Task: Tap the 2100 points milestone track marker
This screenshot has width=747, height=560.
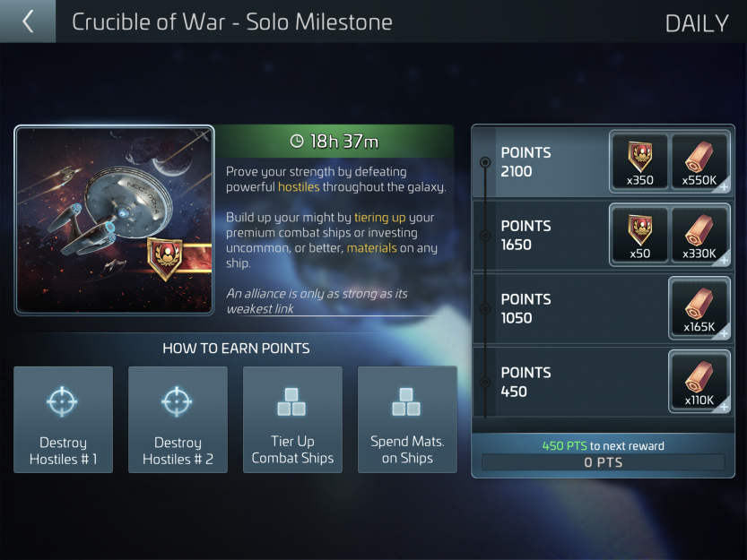Action: pyautogui.click(x=485, y=162)
